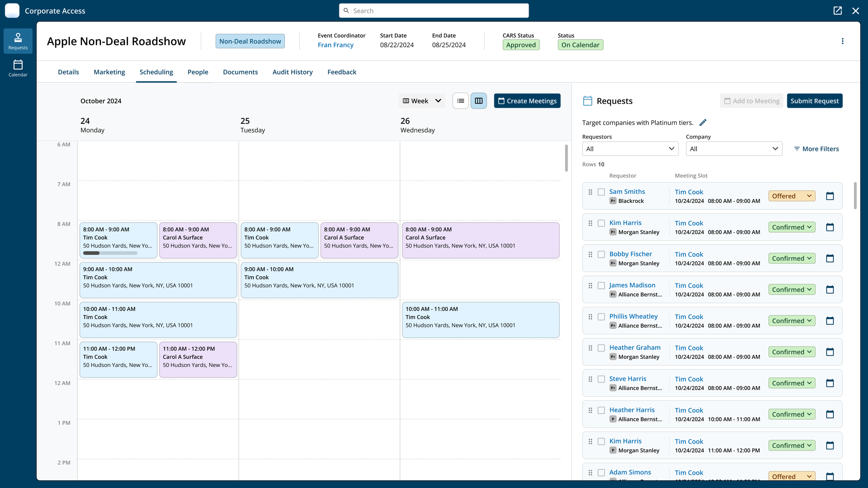Expand the Week view dropdown
Image resolution: width=868 pixels, height=488 pixels.
pyautogui.click(x=422, y=101)
